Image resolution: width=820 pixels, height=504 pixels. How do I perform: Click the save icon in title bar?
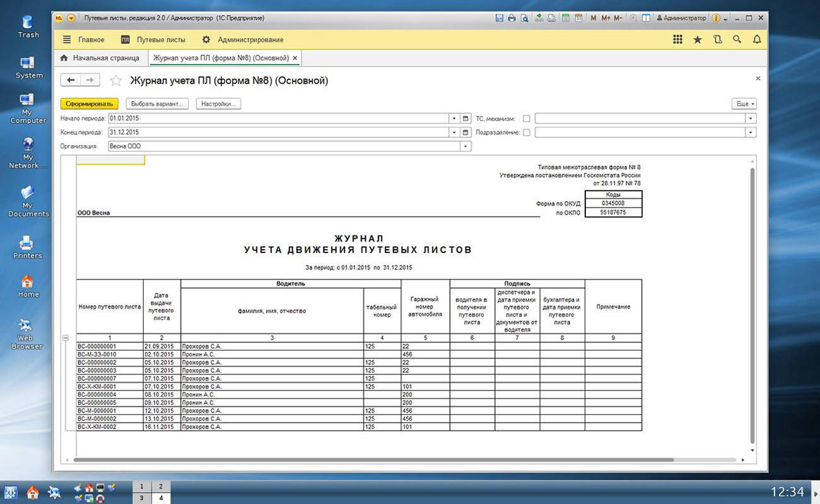click(x=500, y=18)
